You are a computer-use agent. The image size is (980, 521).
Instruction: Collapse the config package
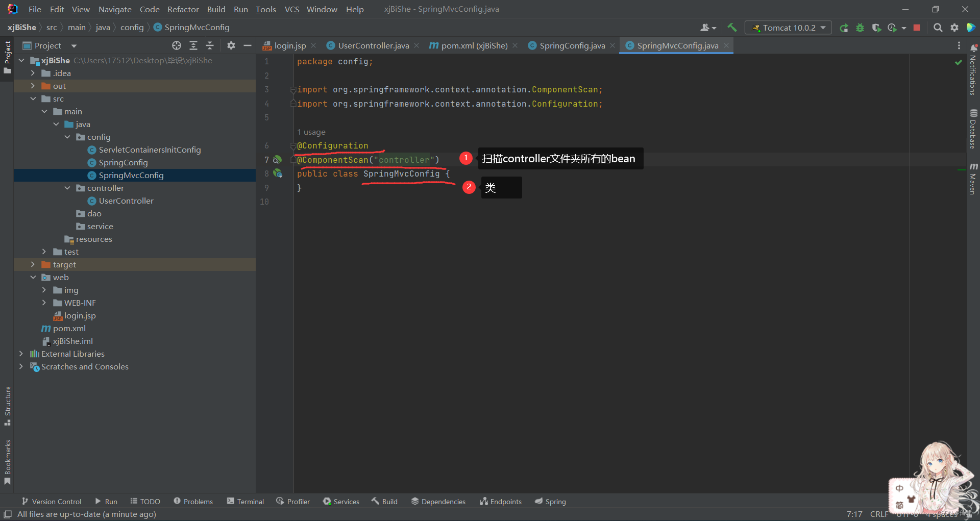[x=67, y=137]
